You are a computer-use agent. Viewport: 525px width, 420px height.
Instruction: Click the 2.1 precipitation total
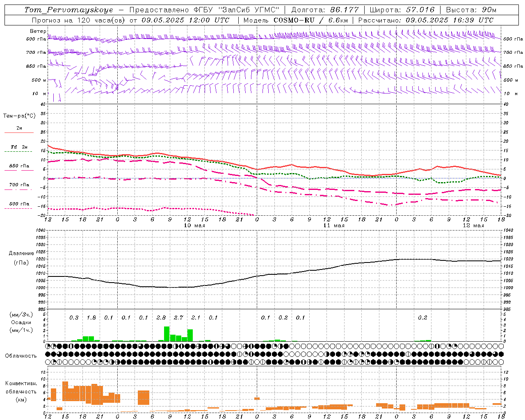pyautogui.click(x=196, y=317)
